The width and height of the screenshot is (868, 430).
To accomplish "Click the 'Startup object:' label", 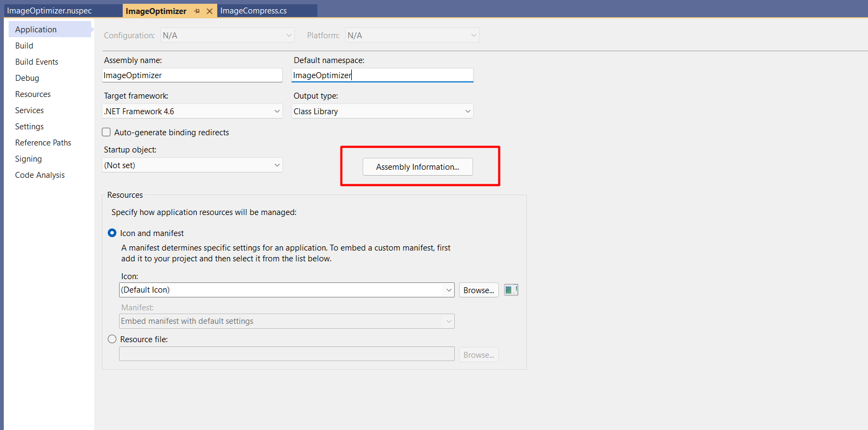I will [130, 150].
